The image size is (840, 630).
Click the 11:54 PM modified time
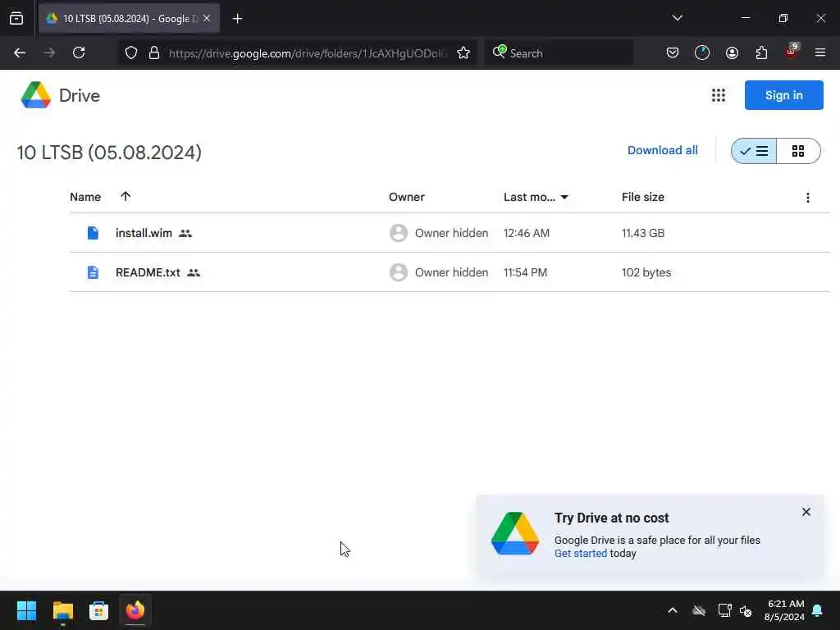525,272
